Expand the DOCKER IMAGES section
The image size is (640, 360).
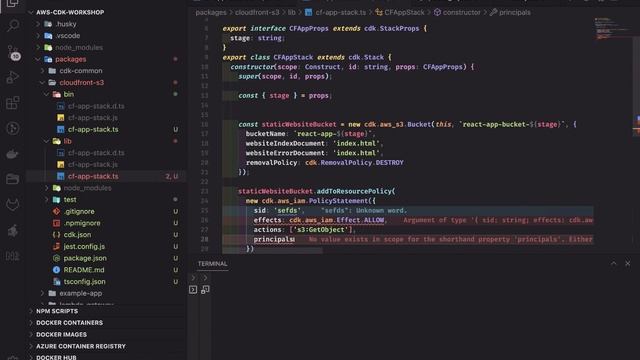coord(61,335)
